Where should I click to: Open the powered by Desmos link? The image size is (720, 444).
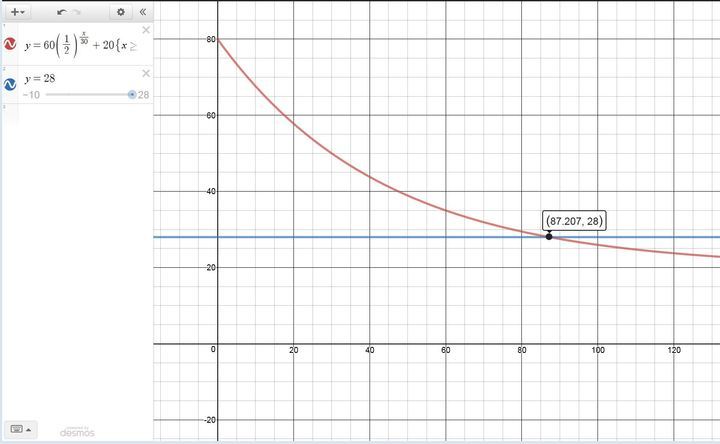point(77,431)
